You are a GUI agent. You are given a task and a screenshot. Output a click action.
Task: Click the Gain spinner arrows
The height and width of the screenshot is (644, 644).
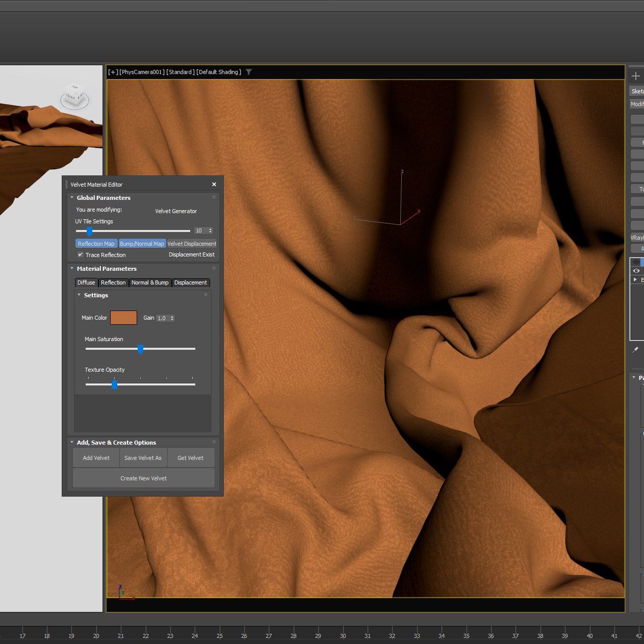pos(172,318)
